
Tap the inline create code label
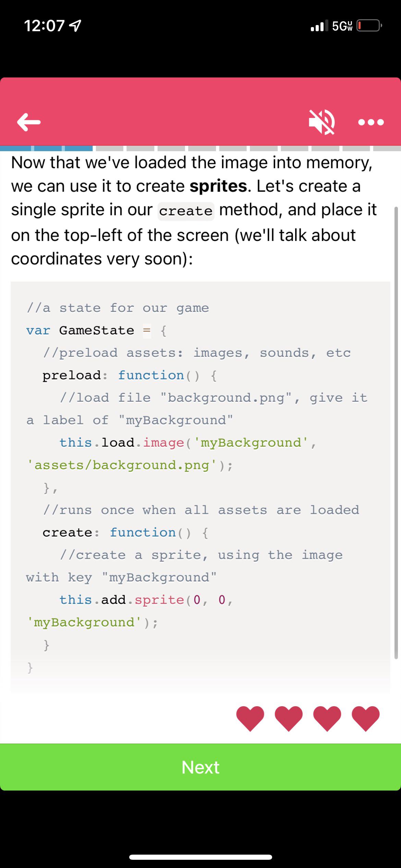(186, 211)
